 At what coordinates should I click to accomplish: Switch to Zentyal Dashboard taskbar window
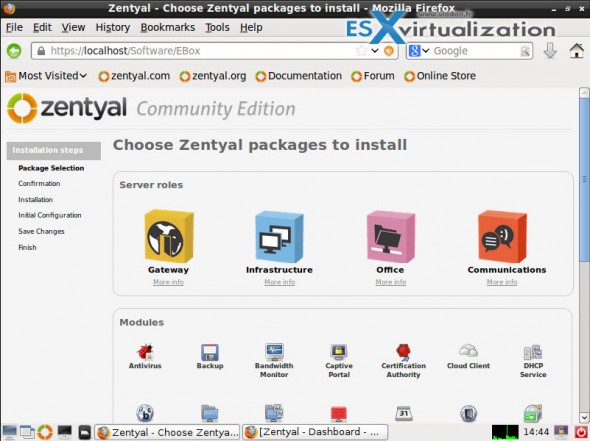click(315, 432)
